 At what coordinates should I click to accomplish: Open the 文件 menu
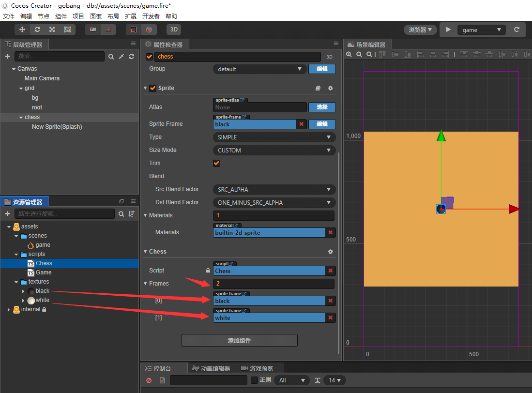click(9, 16)
